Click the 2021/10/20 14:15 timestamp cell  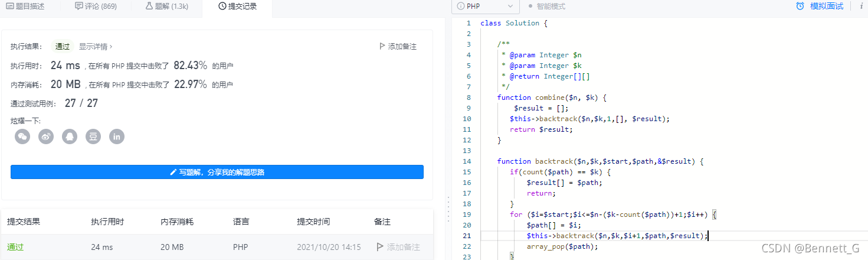coord(329,247)
